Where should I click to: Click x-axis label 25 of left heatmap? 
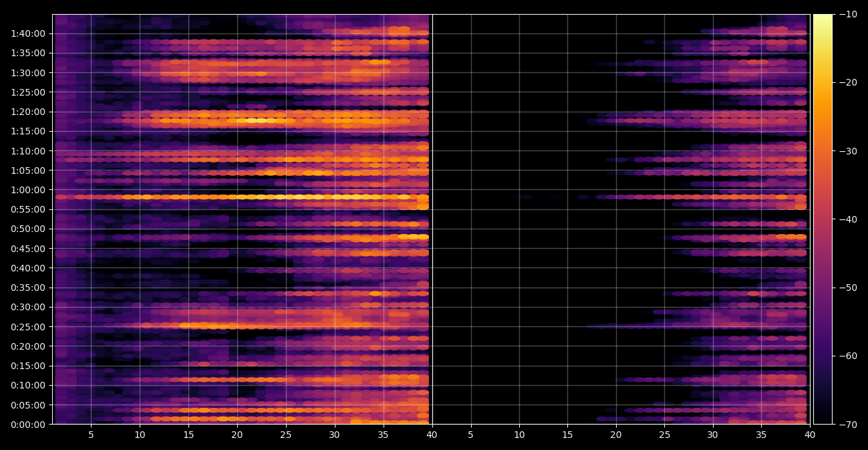point(286,435)
